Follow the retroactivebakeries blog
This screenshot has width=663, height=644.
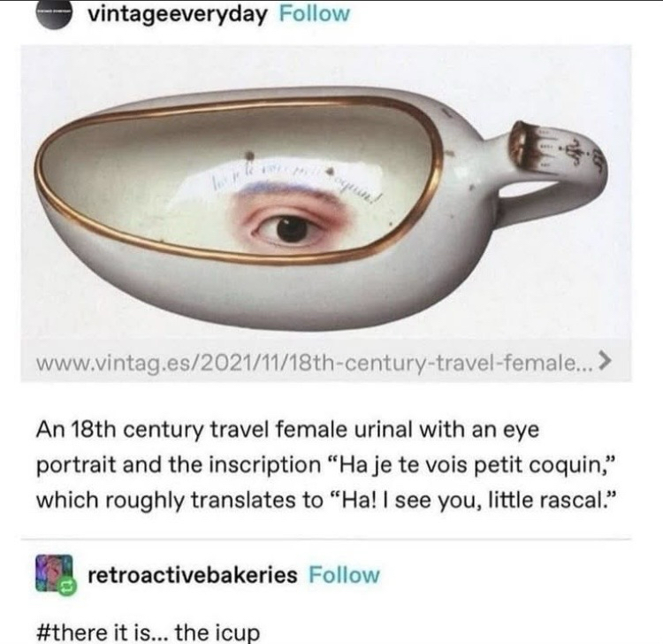344,575
